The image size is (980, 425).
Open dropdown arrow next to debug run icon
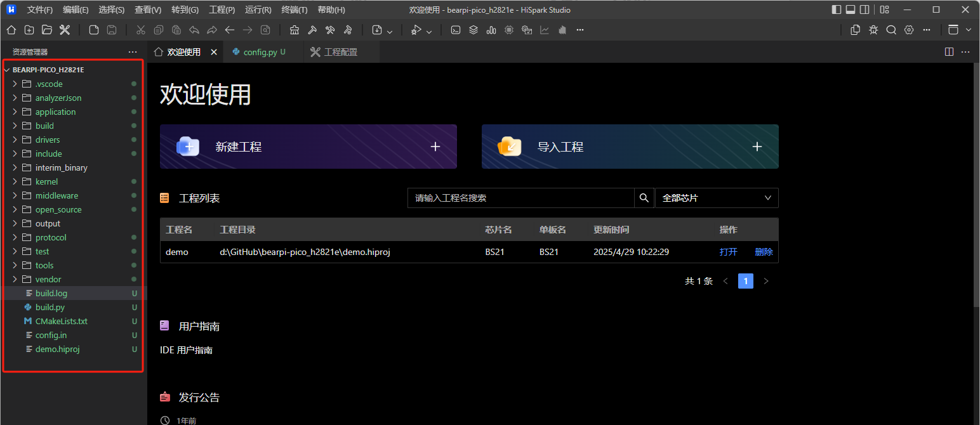click(x=429, y=30)
